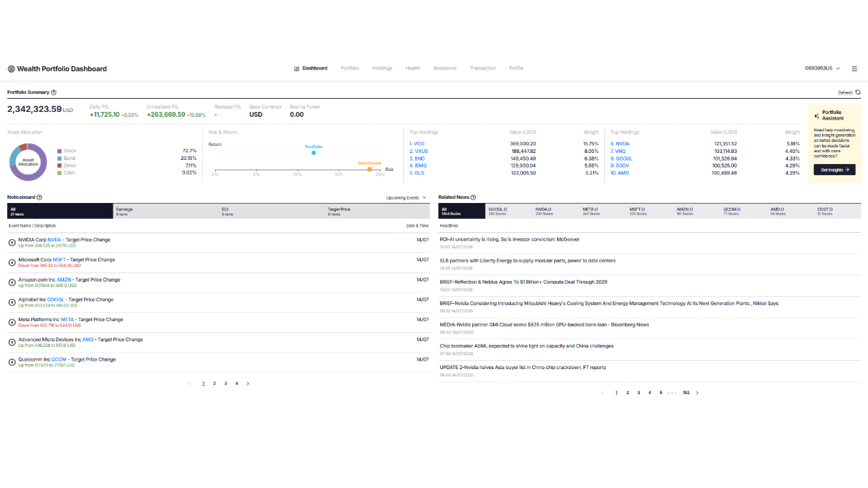The width and height of the screenshot is (868, 488).
Task: Filter news by META.O tab
Action: pos(603,211)
